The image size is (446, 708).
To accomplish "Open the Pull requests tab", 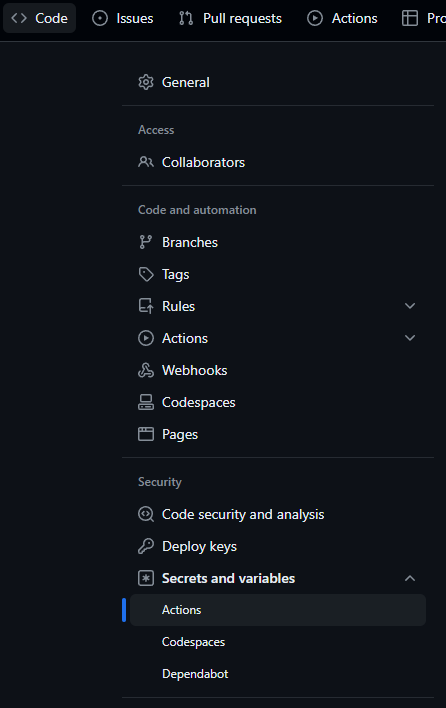I will click(x=230, y=18).
